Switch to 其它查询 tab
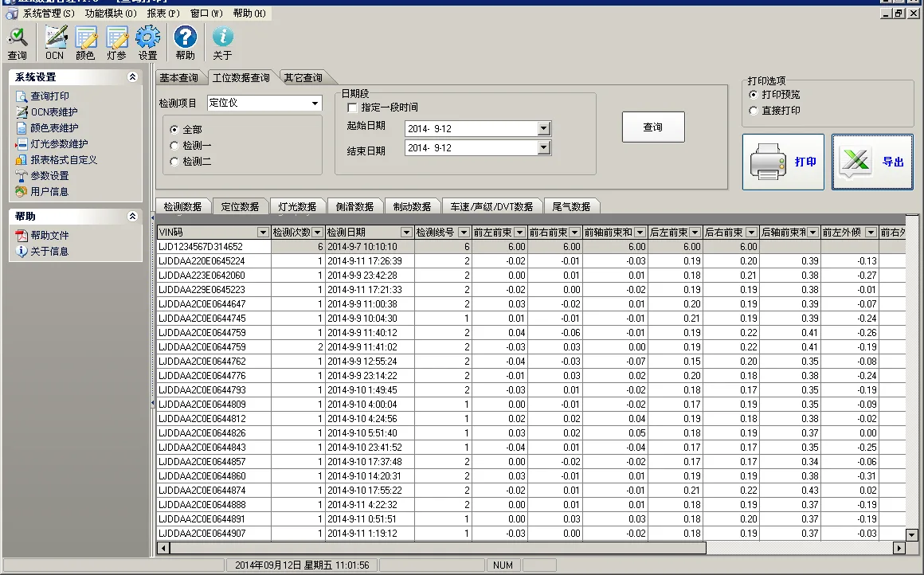This screenshot has height=575, width=924. (x=303, y=78)
